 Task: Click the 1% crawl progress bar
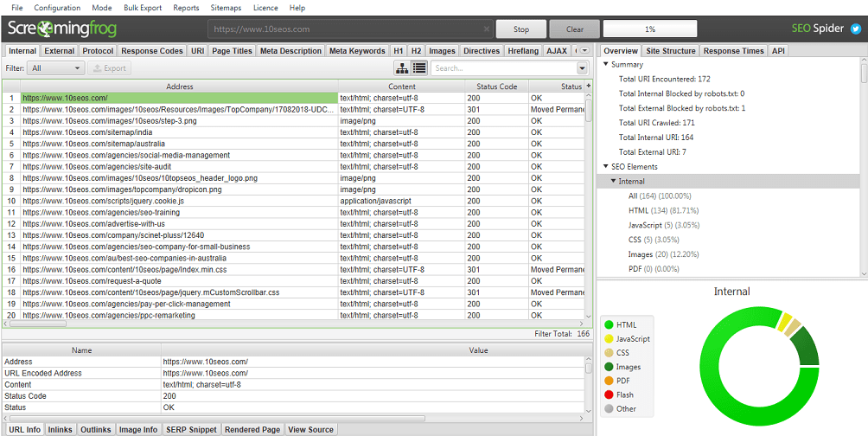click(650, 29)
